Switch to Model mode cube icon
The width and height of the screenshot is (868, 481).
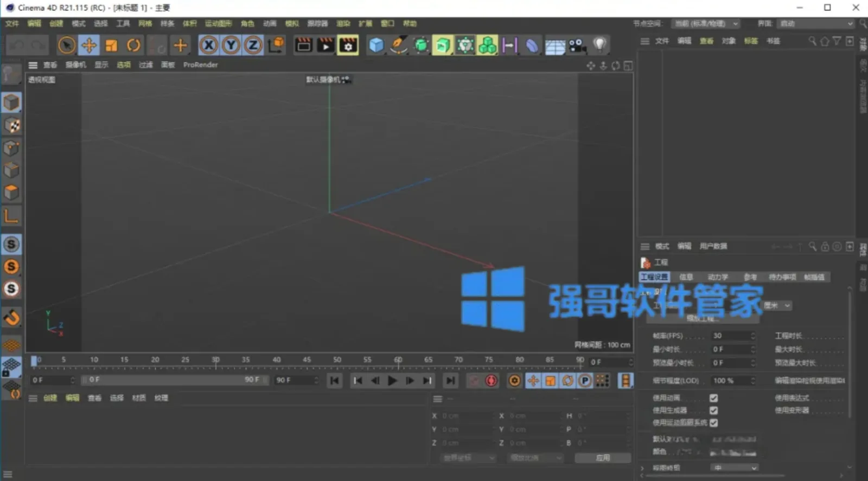click(x=11, y=102)
